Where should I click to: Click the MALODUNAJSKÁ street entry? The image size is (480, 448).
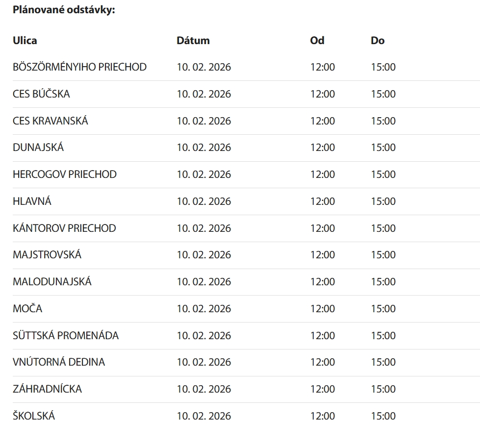point(52,282)
